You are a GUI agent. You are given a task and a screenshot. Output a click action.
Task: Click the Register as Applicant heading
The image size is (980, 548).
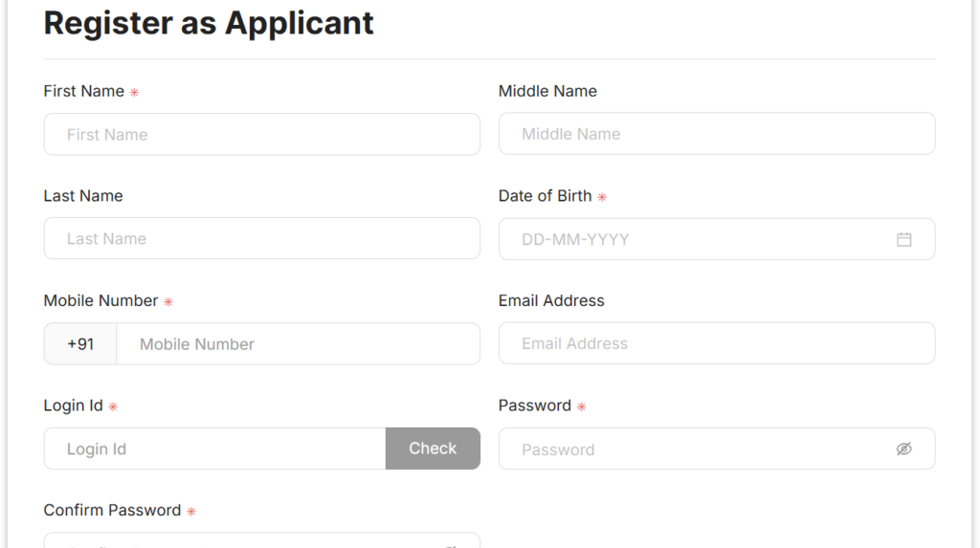209,24
